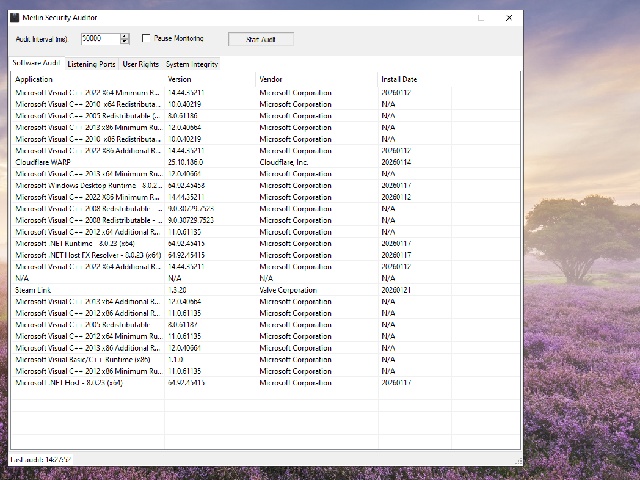Select Visual C++ 2022 X86 Additional Runtime row

[x=265, y=151]
